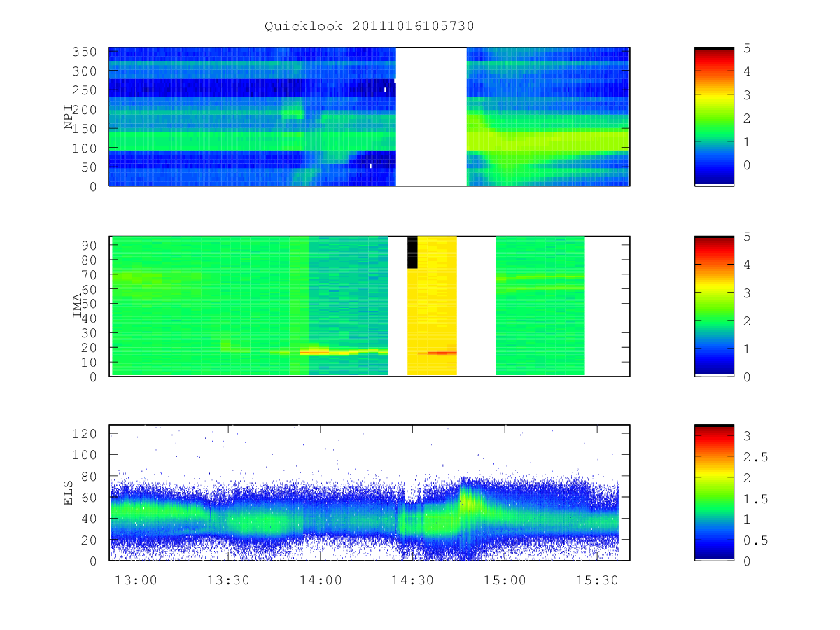Select the IMA y-axis label
The height and width of the screenshot is (630, 840).
(x=78, y=306)
